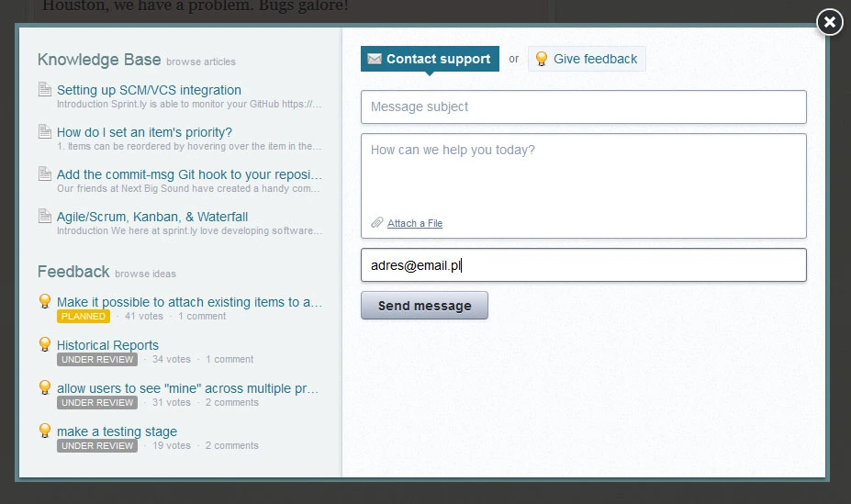Click the How can we help textarea

(x=584, y=174)
